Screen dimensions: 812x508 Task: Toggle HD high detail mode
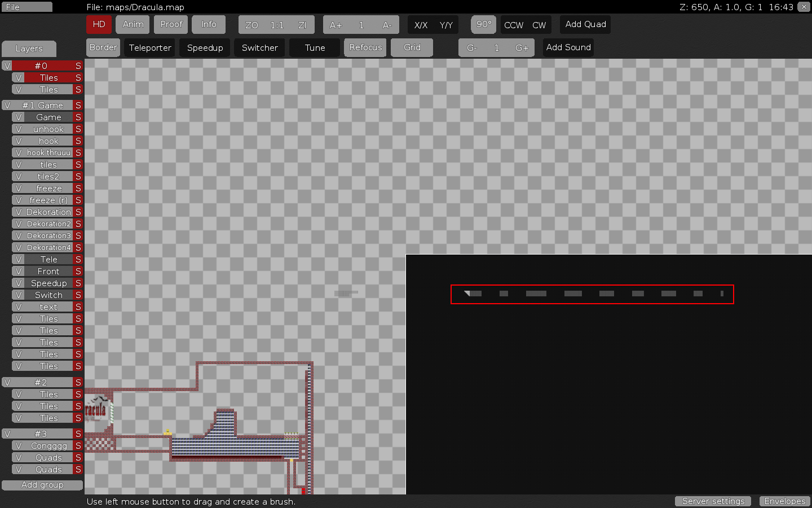point(99,24)
